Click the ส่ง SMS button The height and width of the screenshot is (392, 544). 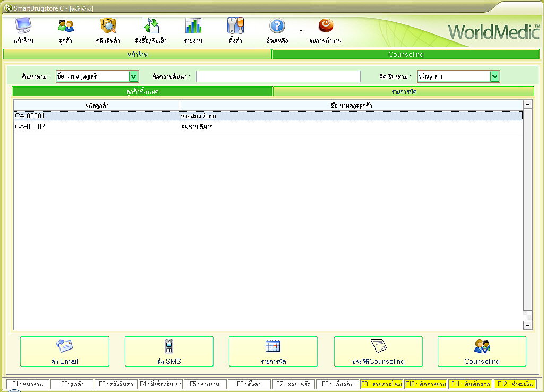(169, 351)
